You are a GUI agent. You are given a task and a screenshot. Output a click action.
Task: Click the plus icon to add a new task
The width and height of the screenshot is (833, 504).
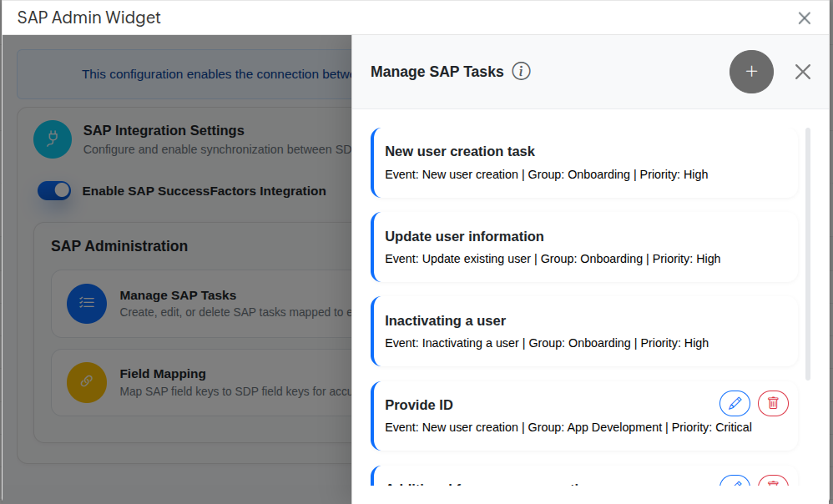(x=750, y=72)
